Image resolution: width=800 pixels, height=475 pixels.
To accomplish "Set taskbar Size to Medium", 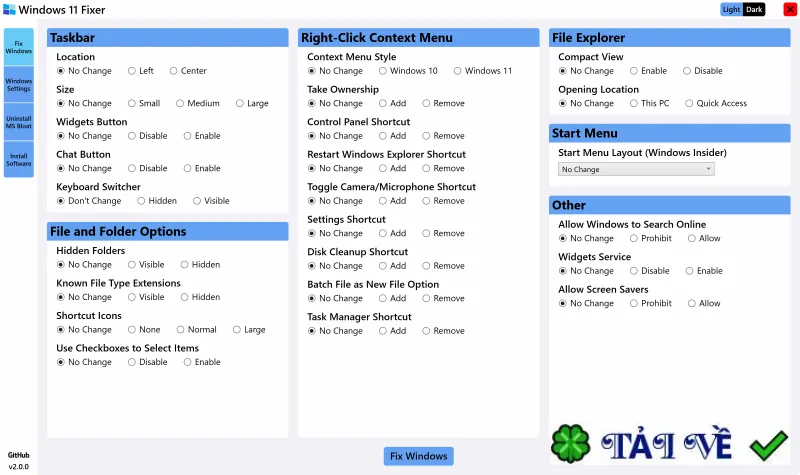I will click(x=197, y=103).
